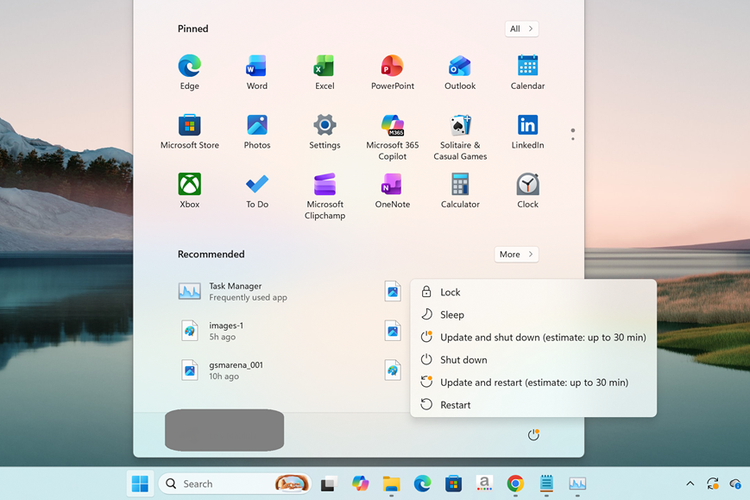The height and width of the screenshot is (500, 750).
Task: Open Microsoft 365 Copilot app
Action: (x=392, y=137)
